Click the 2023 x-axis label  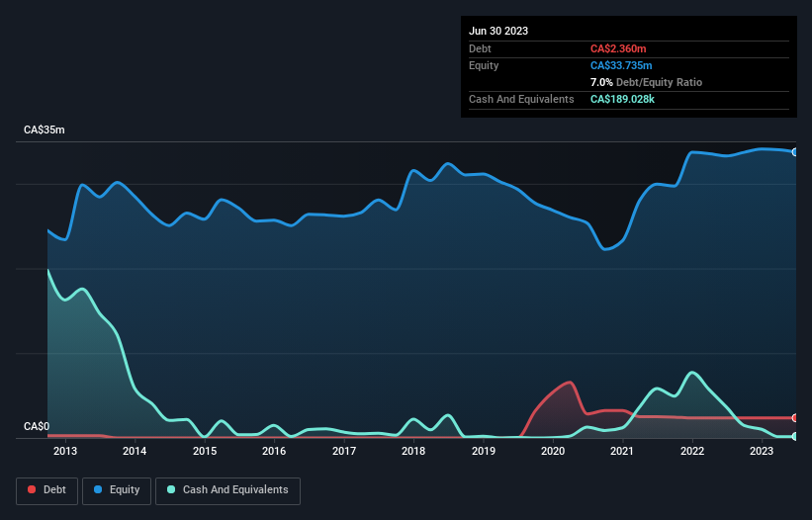[762, 451]
